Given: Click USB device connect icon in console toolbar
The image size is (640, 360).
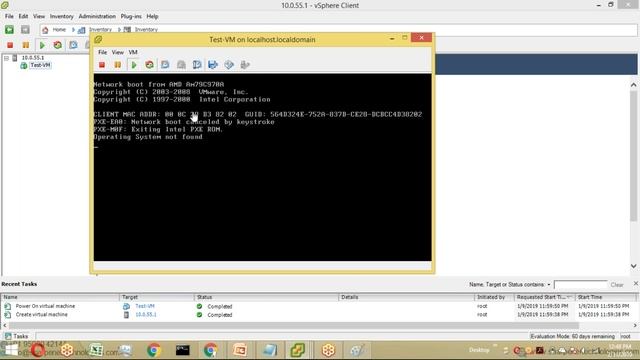Looking at the screenshot, I should point(245,65).
